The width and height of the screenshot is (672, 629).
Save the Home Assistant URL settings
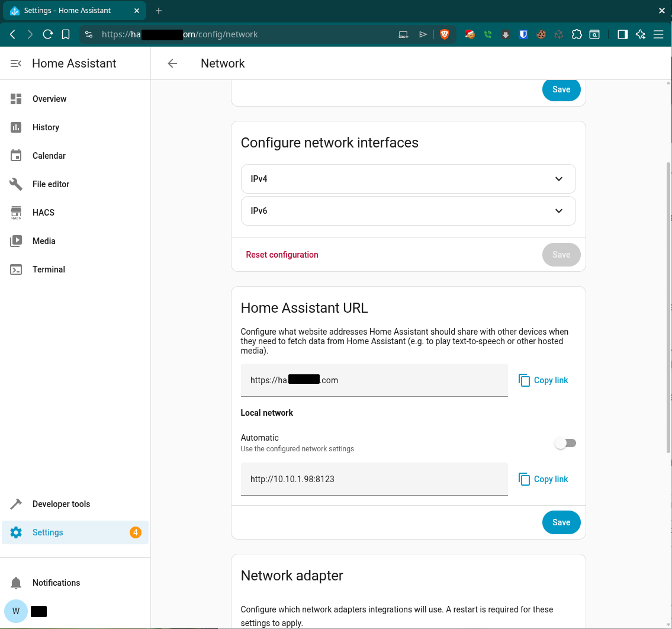(561, 522)
